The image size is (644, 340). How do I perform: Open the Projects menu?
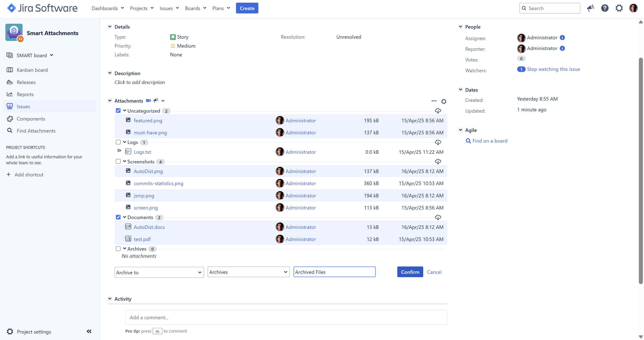142,8
